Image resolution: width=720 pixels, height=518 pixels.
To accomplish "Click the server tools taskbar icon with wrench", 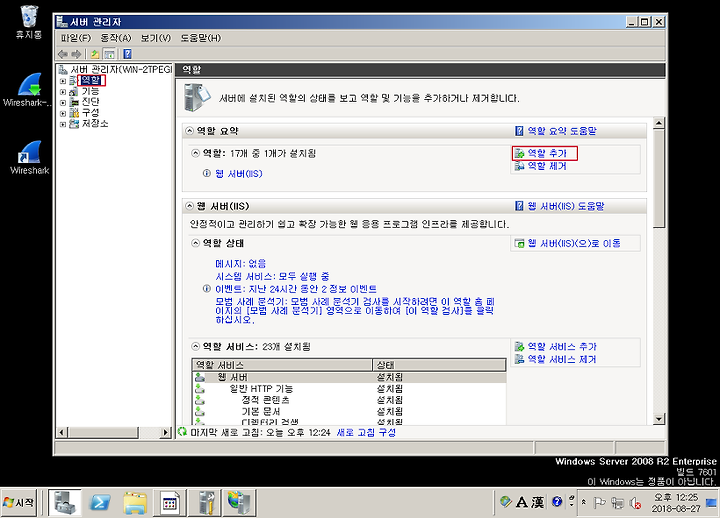I will pos(207,503).
